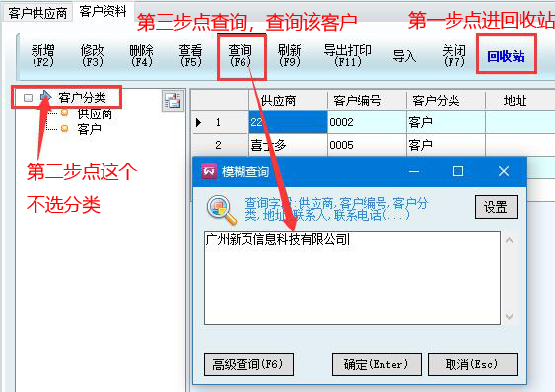Click the 刷新(F9) refresh button

click(x=289, y=56)
